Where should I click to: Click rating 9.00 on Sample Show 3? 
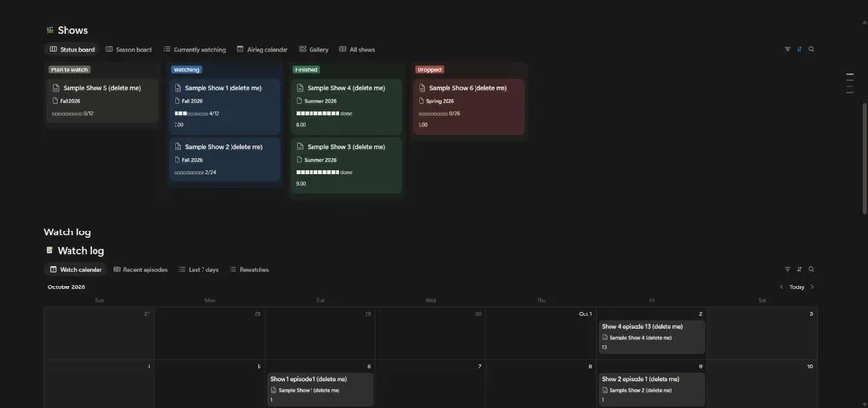301,184
